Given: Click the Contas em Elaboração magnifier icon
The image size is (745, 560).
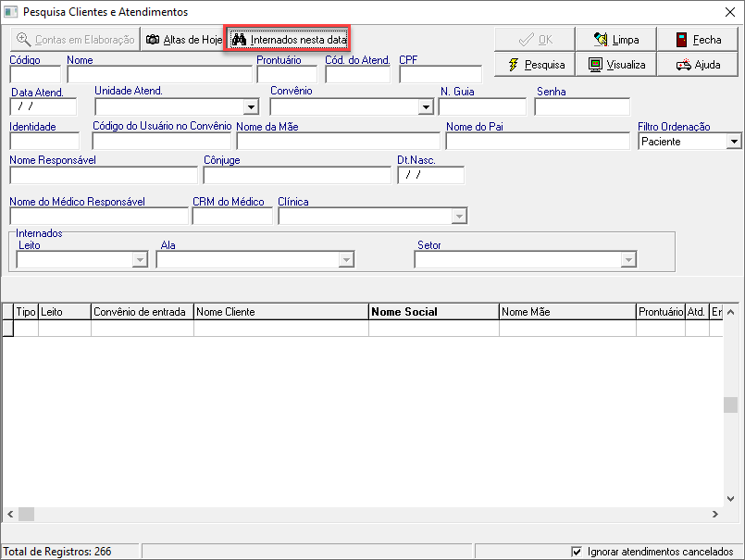Looking at the screenshot, I should (x=23, y=40).
